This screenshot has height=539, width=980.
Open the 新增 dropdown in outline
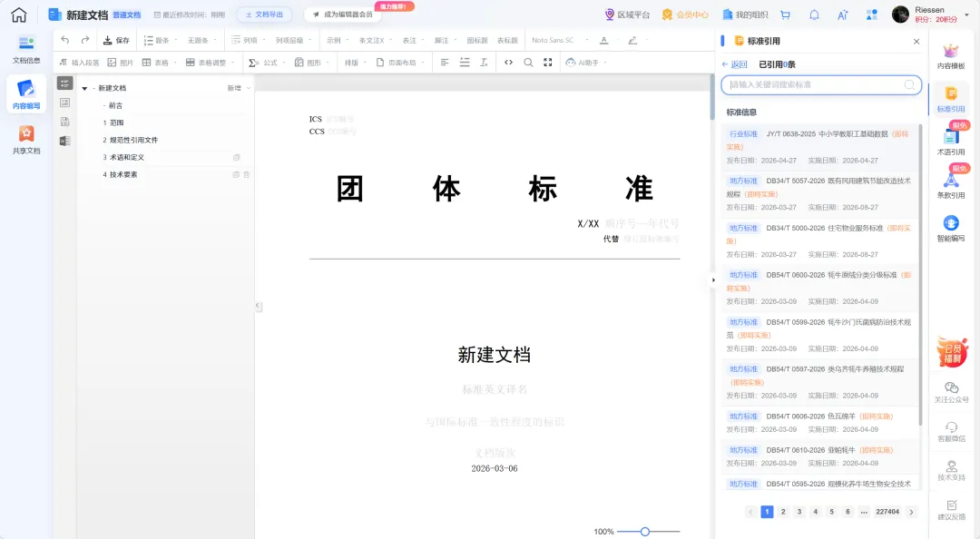click(x=239, y=88)
